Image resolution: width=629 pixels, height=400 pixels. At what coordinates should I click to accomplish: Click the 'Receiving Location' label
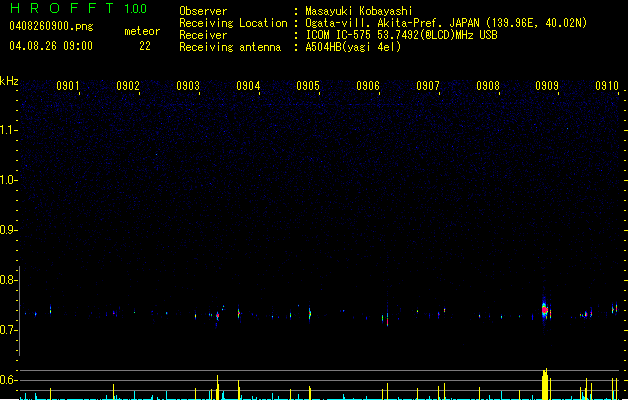(233, 23)
